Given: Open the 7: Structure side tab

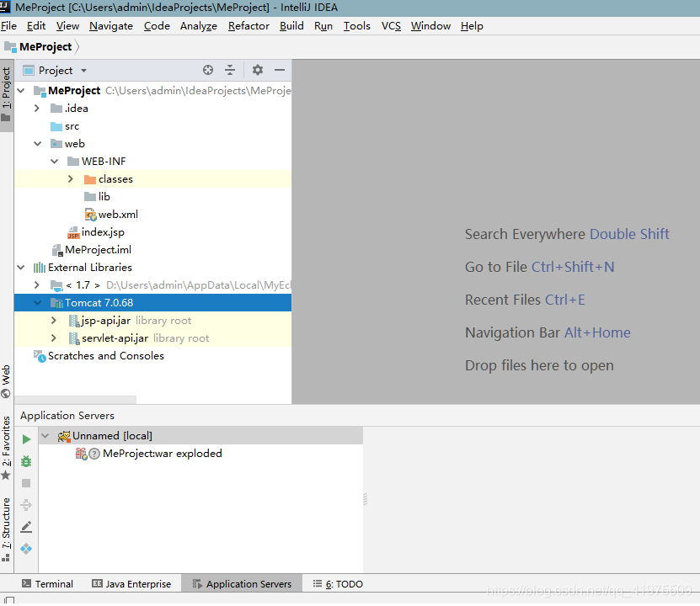Looking at the screenshot, I should point(6,529).
